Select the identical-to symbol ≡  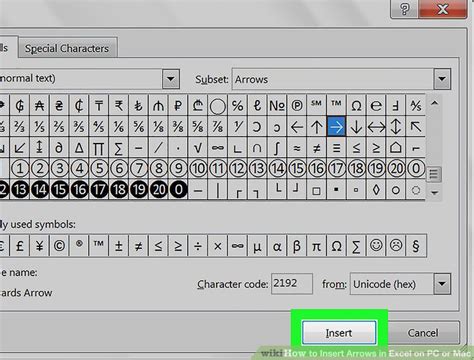coord(336,148)
